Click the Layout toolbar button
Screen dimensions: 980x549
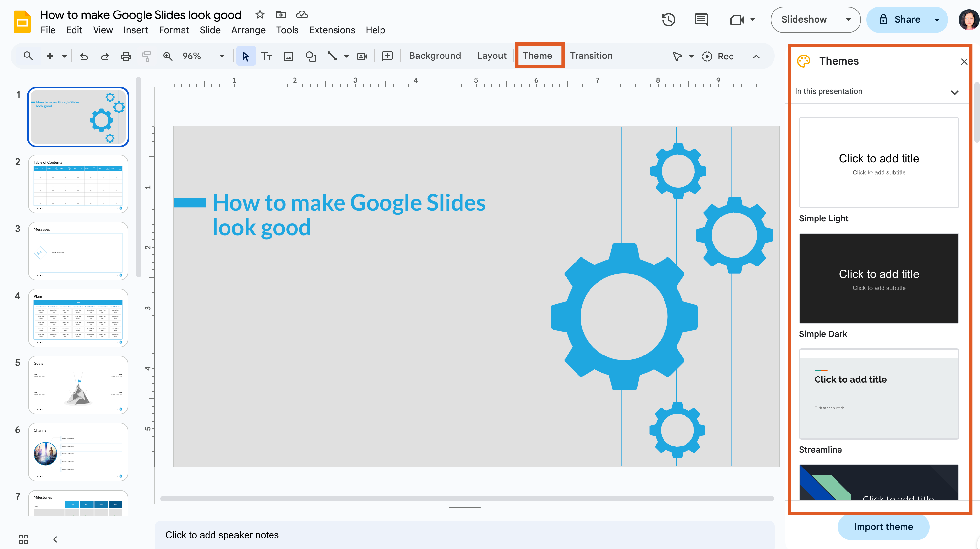coord(491,56)
